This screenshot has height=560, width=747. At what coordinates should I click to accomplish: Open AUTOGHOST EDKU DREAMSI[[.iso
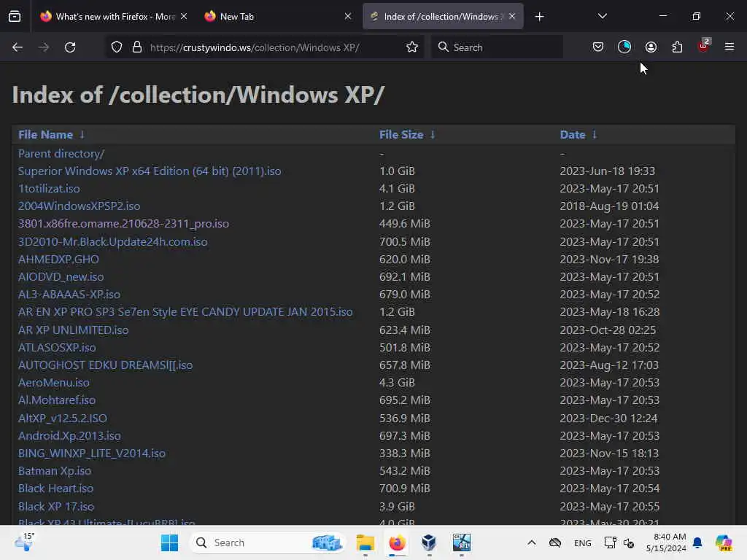pos(105,365)
